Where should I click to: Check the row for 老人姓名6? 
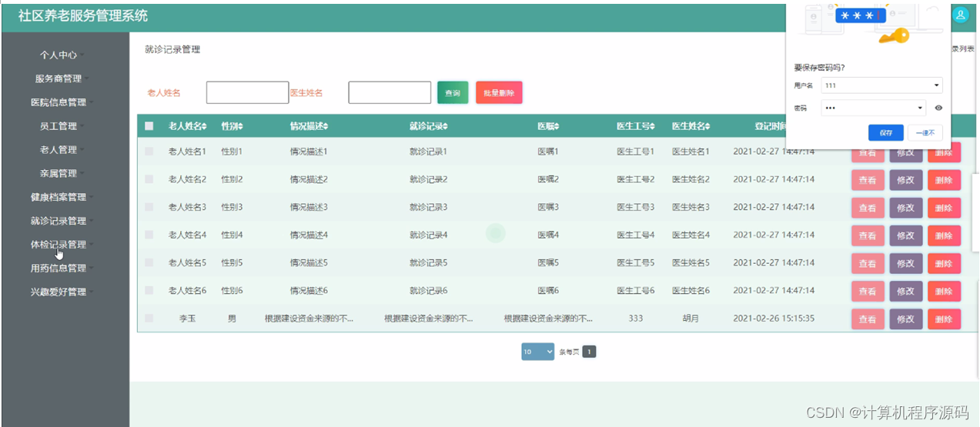tap(149, 290)
